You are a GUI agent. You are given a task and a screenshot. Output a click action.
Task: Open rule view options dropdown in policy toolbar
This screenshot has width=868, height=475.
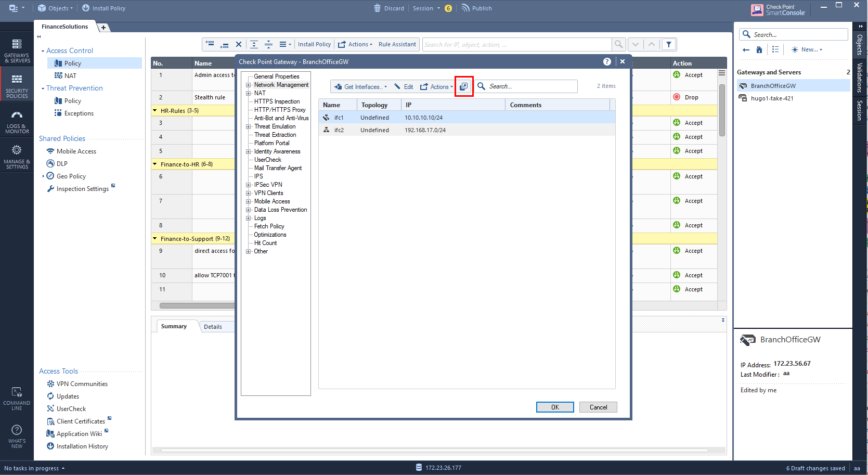pyautogui.click(x=285, y=44)
